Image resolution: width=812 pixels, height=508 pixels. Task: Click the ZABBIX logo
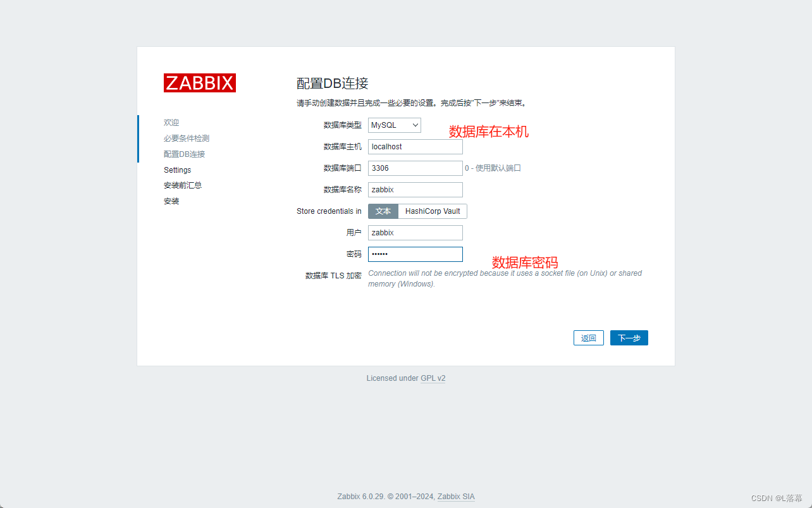click(x=200, y=83)
